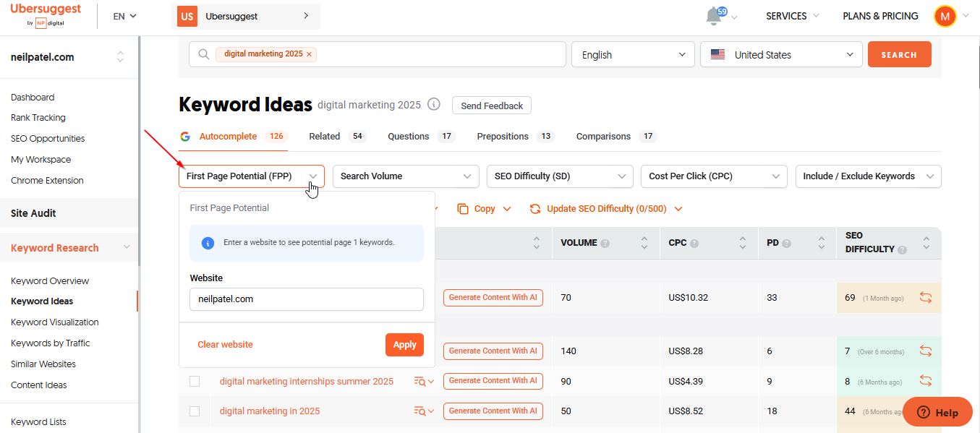Viewport: 980px width, 433px height.
Task: Click the search magnifier icon in keyword box
Action: (x=203, y=54)
